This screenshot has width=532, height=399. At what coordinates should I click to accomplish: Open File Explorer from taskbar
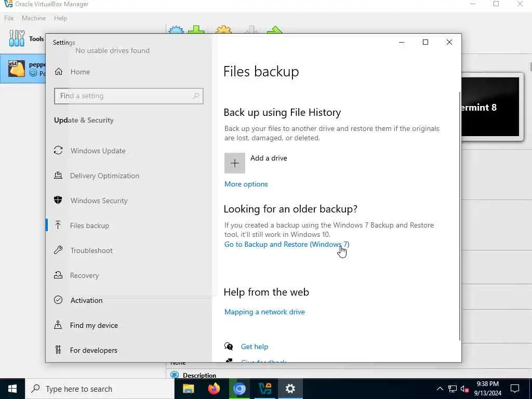pos(188,389)
